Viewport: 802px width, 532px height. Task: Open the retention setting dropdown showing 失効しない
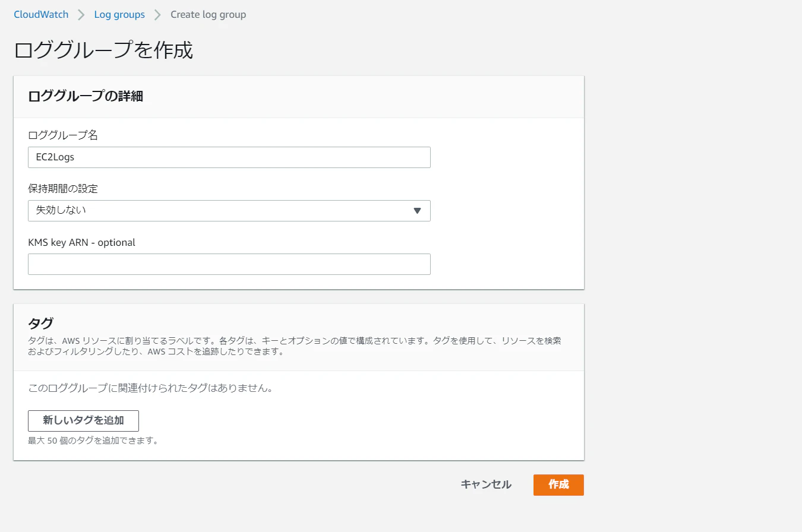pyautogui.click(x=229, y=211)
